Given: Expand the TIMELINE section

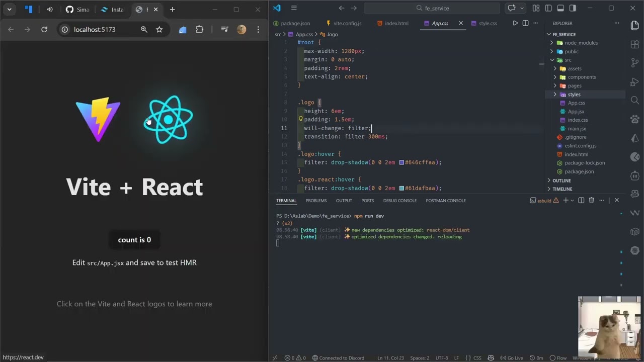Looking at the screenshot, I should click(562, 189).
